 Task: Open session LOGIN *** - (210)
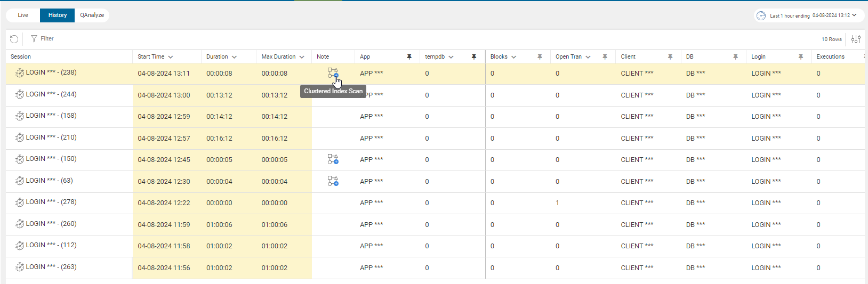click(x=51, y=137)
